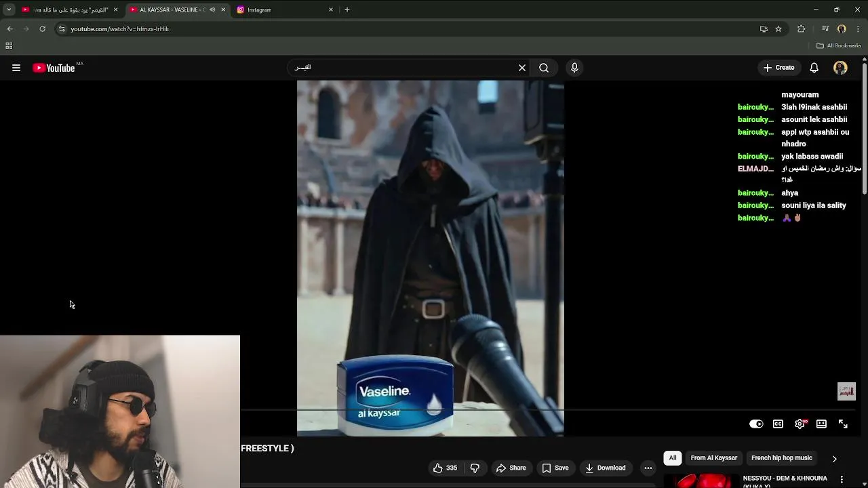Image resolution: width=868 pixels, height=488 pixels.
Task: Clear the YouTube search box text
Action: (522, 68)
